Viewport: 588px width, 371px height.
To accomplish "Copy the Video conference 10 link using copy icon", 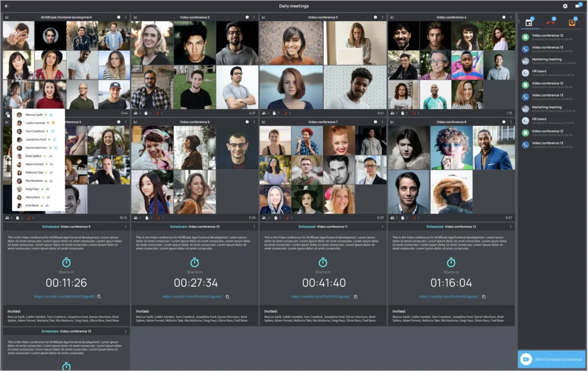I will (227, 296).
